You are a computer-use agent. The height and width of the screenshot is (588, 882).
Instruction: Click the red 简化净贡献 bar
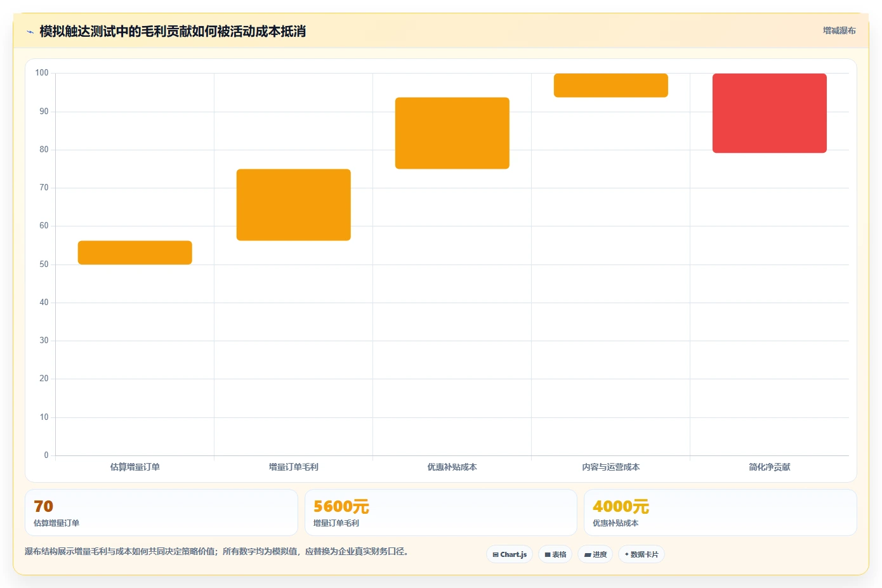pos(770,114)
